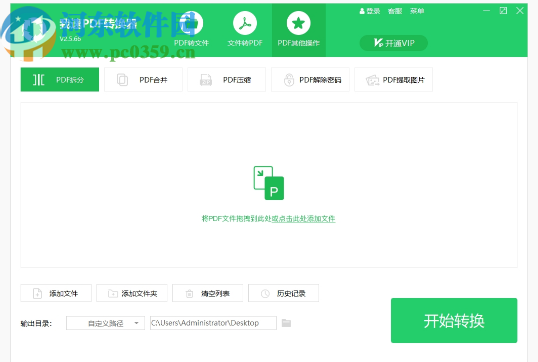Screen dimensions: 538x362
Task: Click the 开始转换 button
Action: coord(454,320)
